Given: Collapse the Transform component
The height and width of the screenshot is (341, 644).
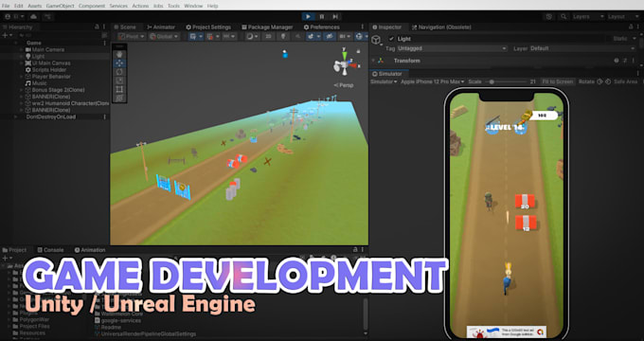Looking at the screenshot, I should tap(373, 61).
